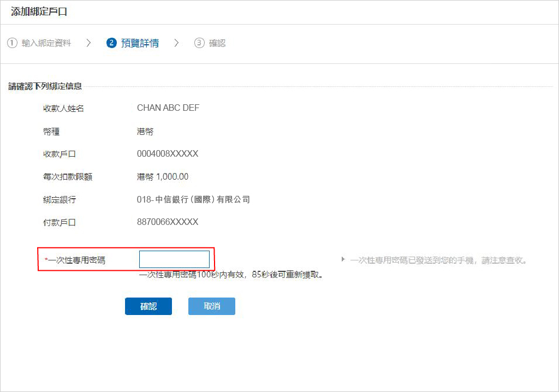Click the 收款戶口 label

click(x=59, y=154)
